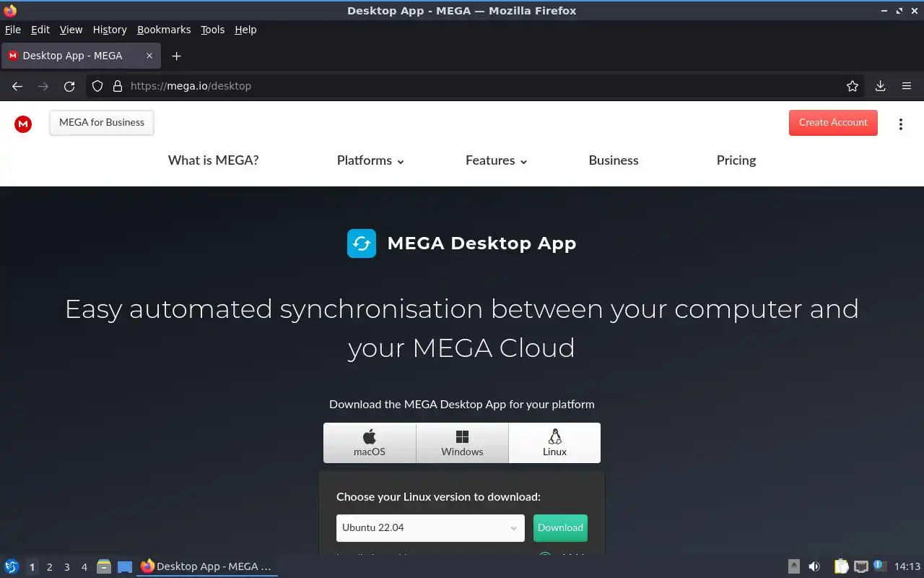Open the View menu
Image resolution: width=924 pixels, height=578 pixels.
pos(71,30)
